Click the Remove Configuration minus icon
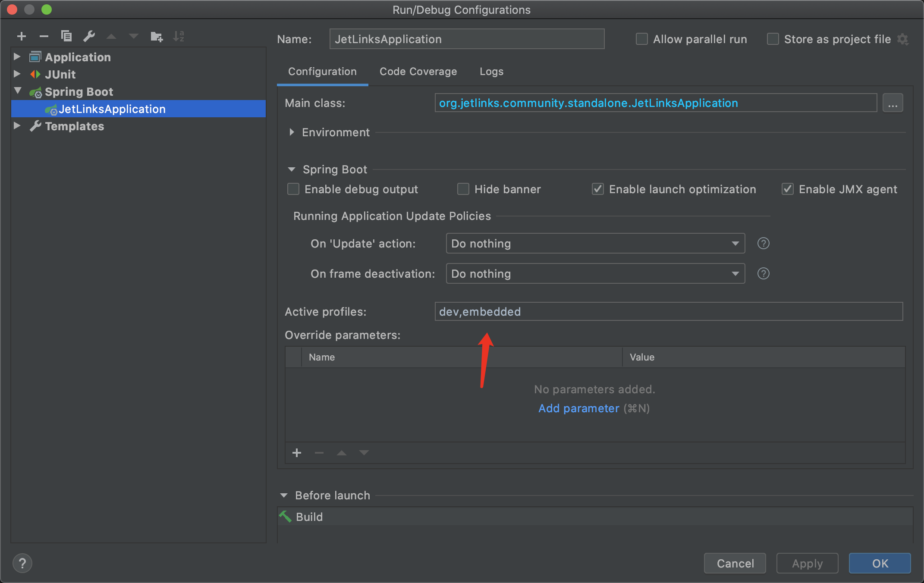 (44, 36)
